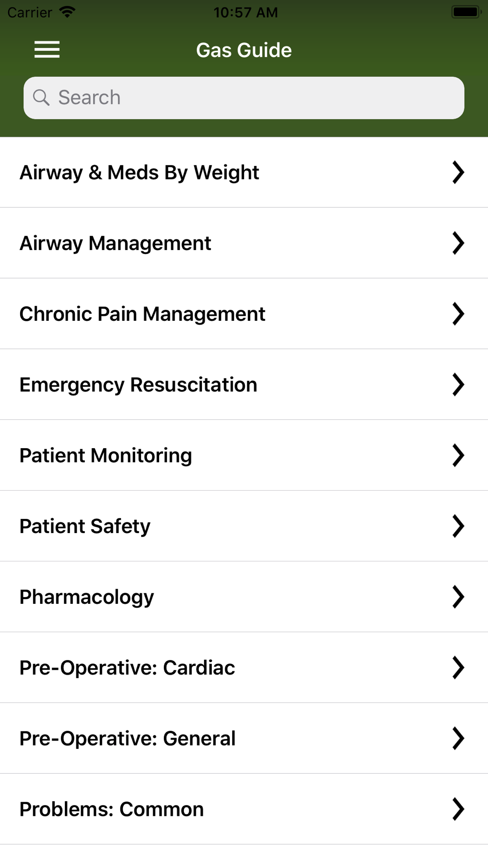Tap the arrow on Problems: Common
The image size is (488, 868).
coord(458,809)
